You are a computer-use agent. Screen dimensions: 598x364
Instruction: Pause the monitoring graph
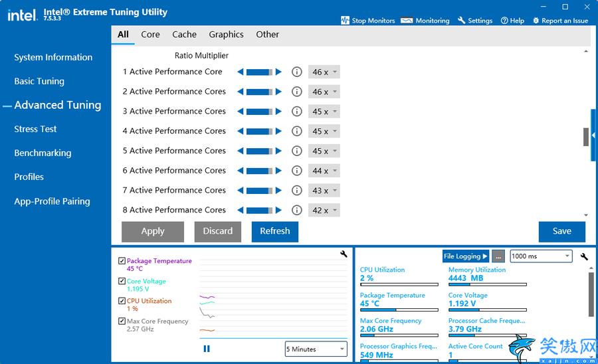pos(207,349)
